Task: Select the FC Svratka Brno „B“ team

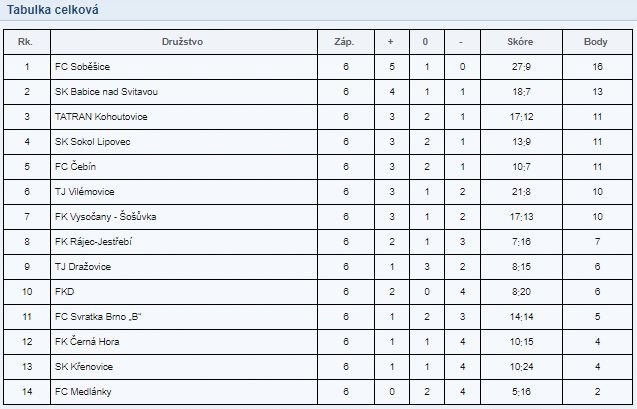Action: click(x=98, y=317)
